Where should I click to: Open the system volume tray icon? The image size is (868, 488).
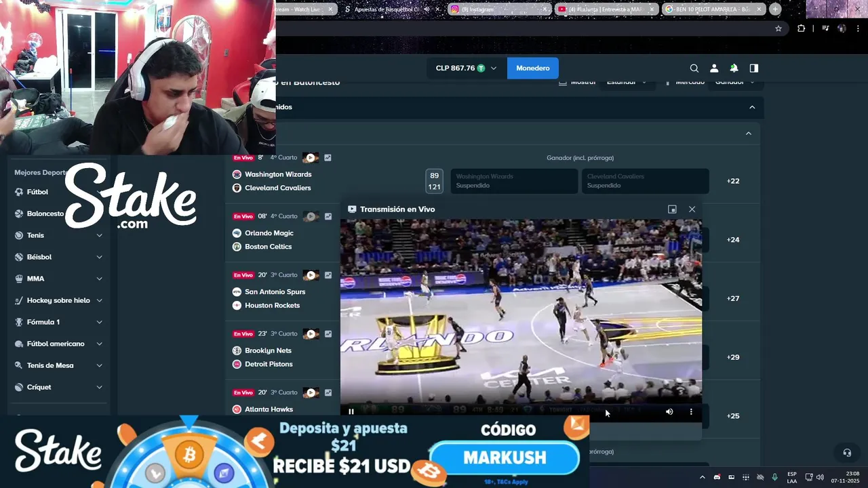point(820,477)
